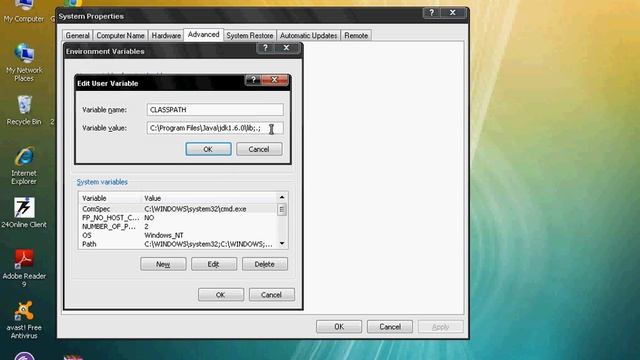Switch to Automatic Updates tab
This screenshot has height=360, width=640.
coord(309,36)
